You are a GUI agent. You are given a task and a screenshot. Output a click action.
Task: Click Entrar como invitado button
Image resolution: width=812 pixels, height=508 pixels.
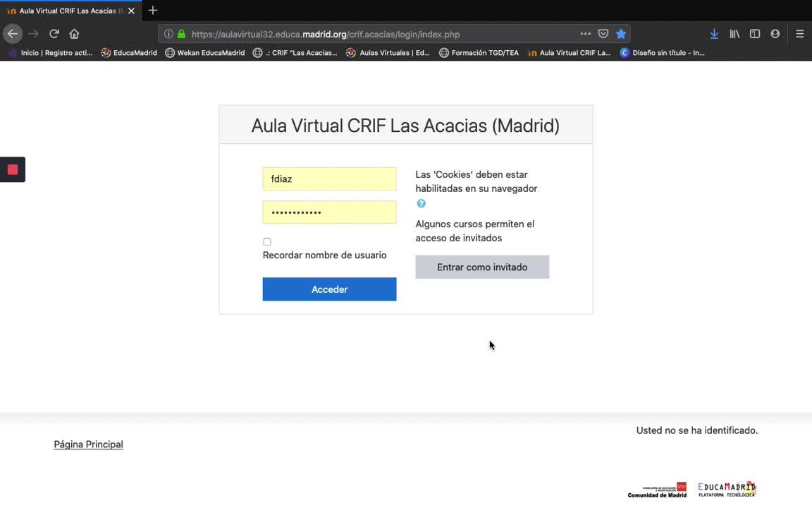click(x=482, y=267)
